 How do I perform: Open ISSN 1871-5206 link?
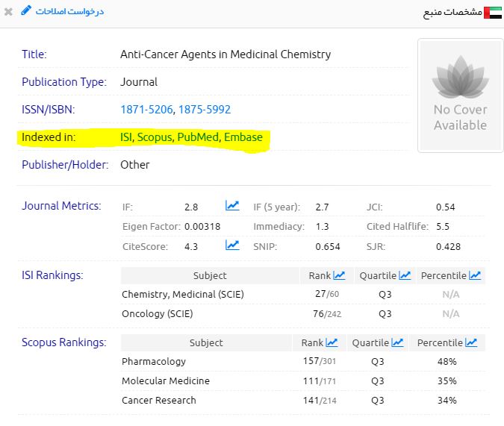[146, 110]
